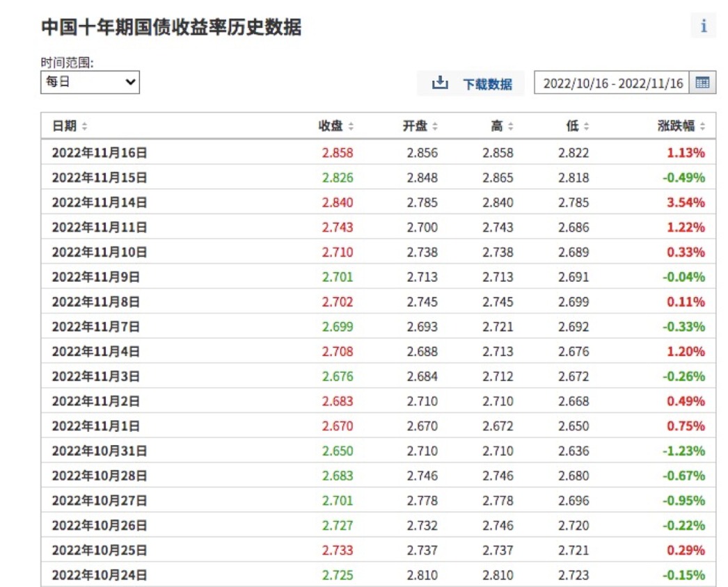Select the 2022年10月31日 row date
The height and width of the screenshot is (587, 728).
pos(100,451)
